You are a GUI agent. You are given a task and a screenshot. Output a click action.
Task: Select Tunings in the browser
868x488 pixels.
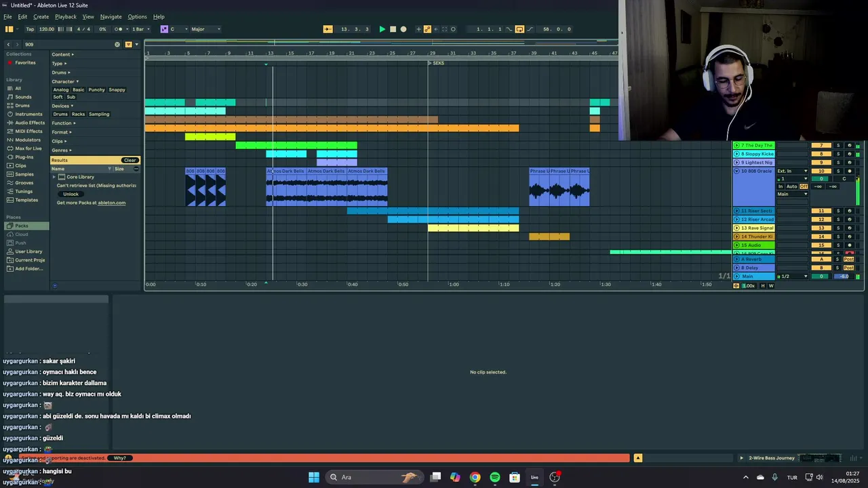24,191
